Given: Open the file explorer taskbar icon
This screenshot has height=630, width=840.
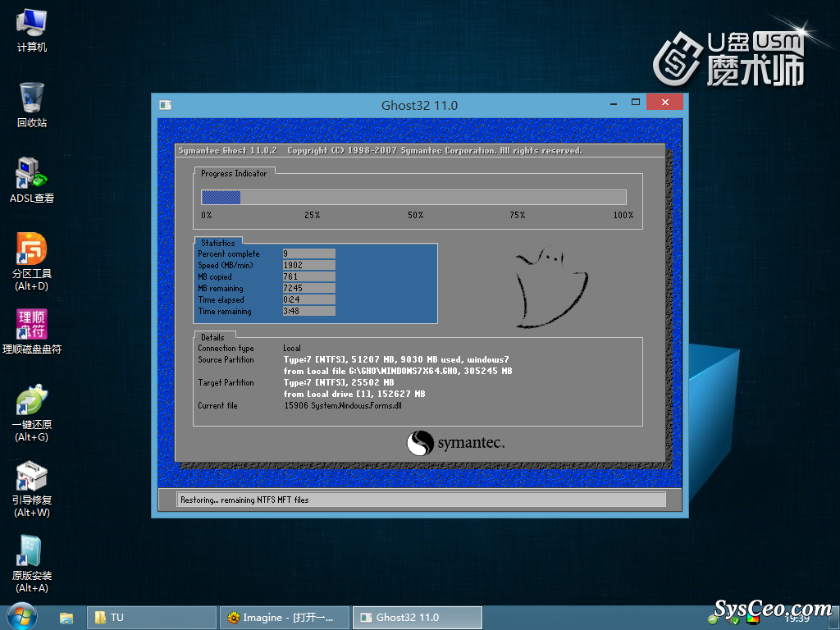Looking at the screenshot, I should coord(66,618).
